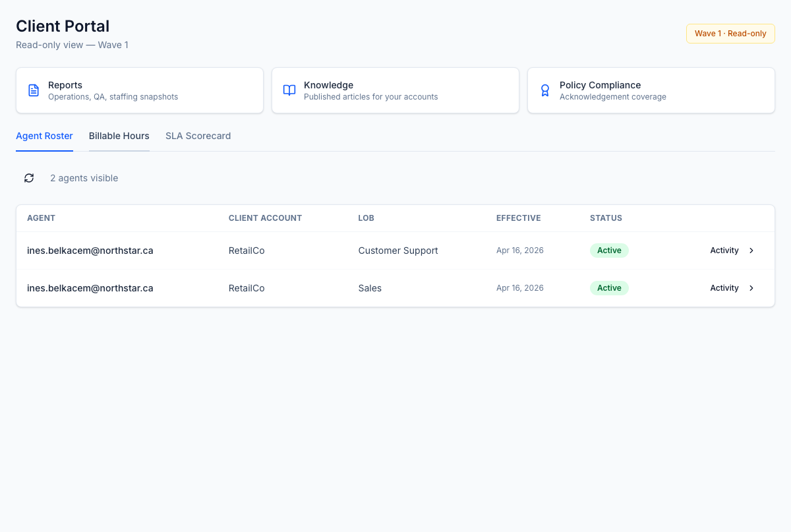Click the AGENT column header
The image size is (791, 532).
coord(41,218)
